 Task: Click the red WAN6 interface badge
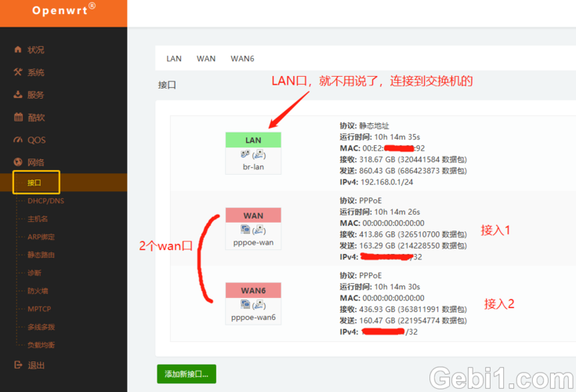coord(253,290)
